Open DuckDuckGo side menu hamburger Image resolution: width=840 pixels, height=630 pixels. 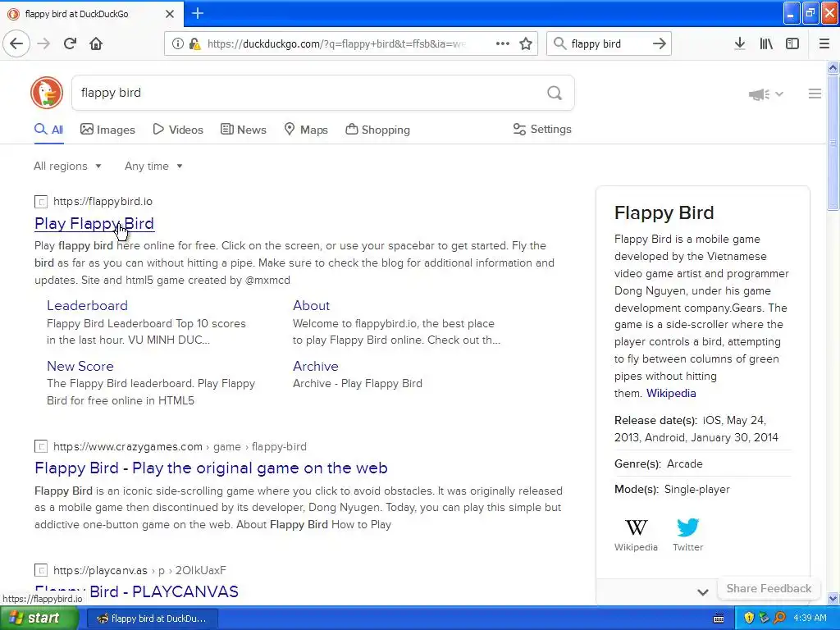815,94
